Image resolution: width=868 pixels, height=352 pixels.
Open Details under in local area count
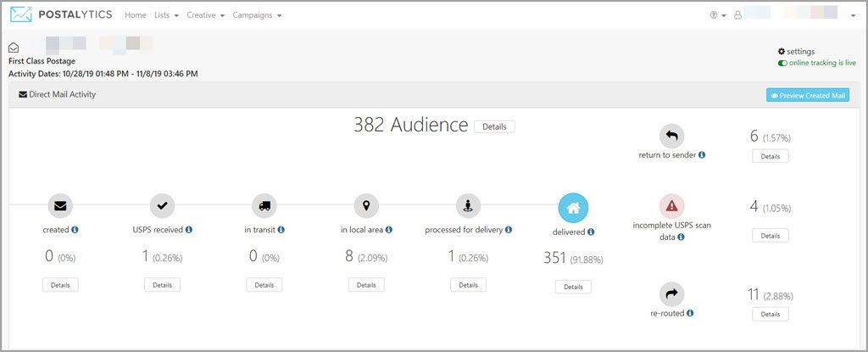[x=366, y=284]
